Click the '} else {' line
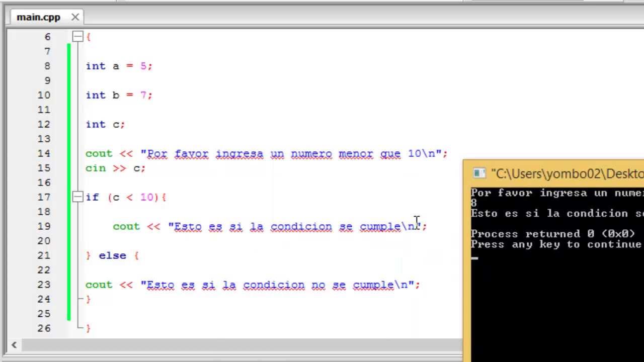 coord(112,255)
